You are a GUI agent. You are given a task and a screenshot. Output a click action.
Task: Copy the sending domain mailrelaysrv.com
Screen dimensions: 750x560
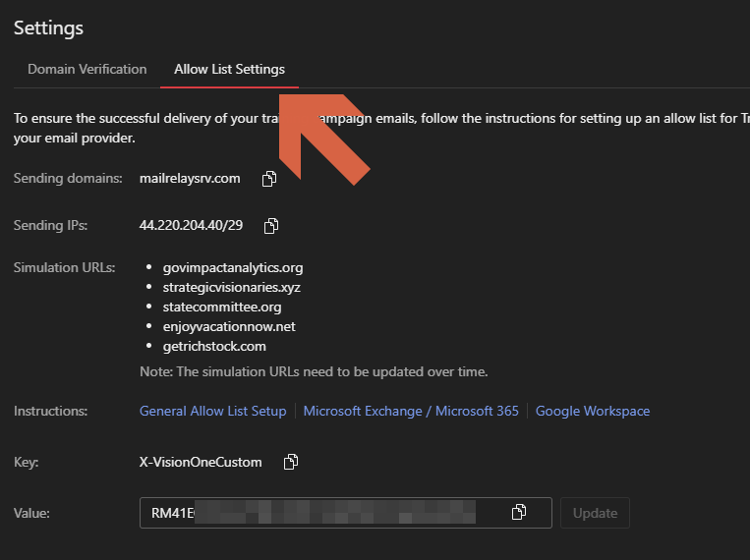269,179
